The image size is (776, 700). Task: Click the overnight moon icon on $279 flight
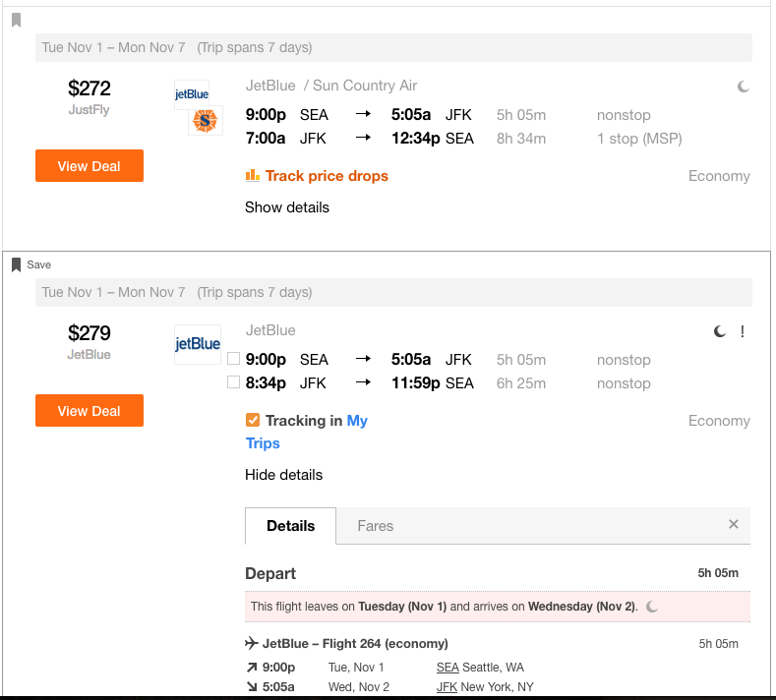720,331
